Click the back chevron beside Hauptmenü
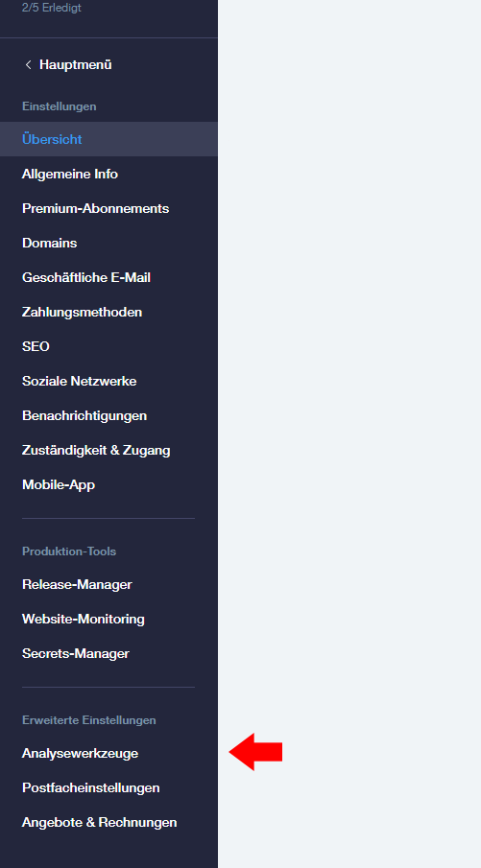Image resolution: width=481 pixels, height=868 pixels. click(28, 65)
